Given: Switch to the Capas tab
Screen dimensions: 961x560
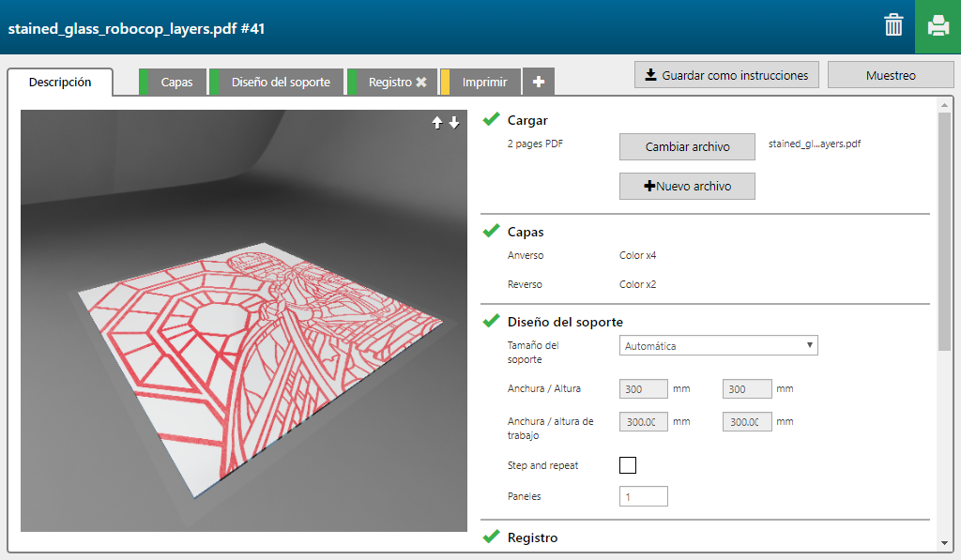Looking at the screenshot, I should pos(173,83).
